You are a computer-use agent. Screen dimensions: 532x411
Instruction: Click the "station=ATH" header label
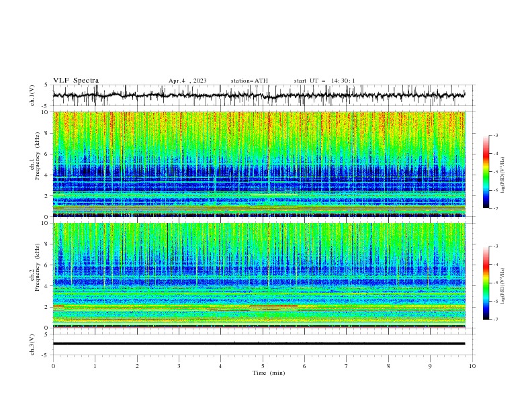[249, 81]
